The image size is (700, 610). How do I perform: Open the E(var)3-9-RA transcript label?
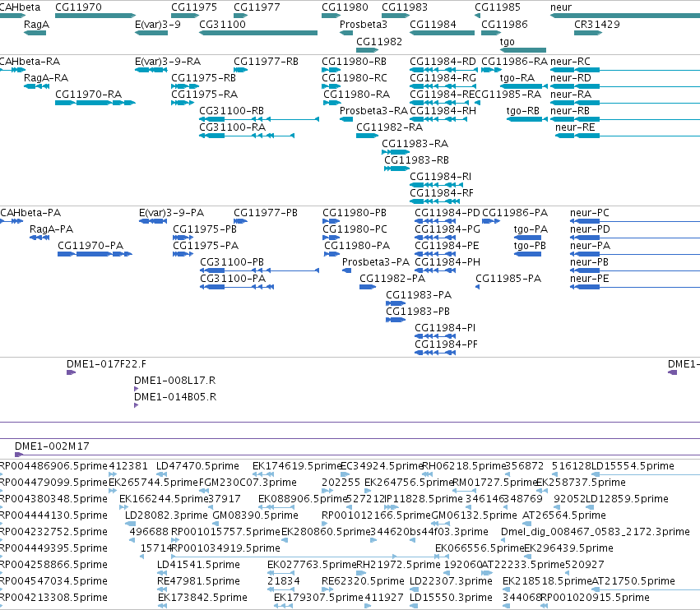coord(168,62)
